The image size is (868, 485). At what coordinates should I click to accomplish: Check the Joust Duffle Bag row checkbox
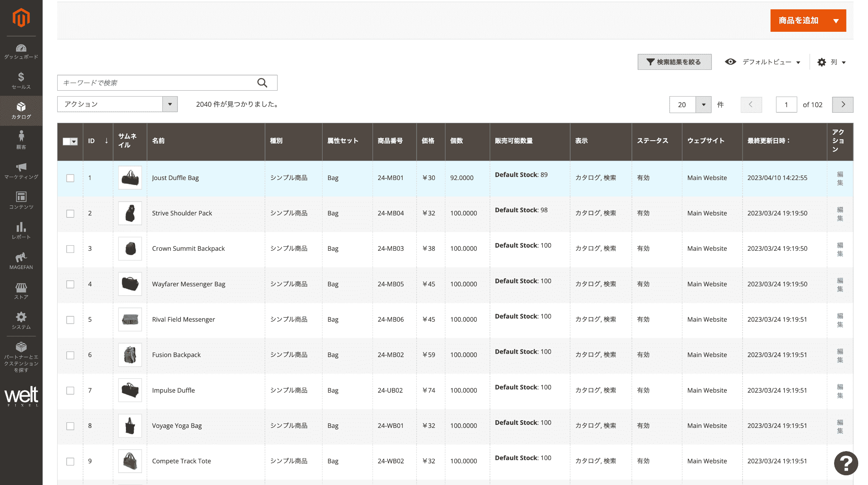point(70,178)
